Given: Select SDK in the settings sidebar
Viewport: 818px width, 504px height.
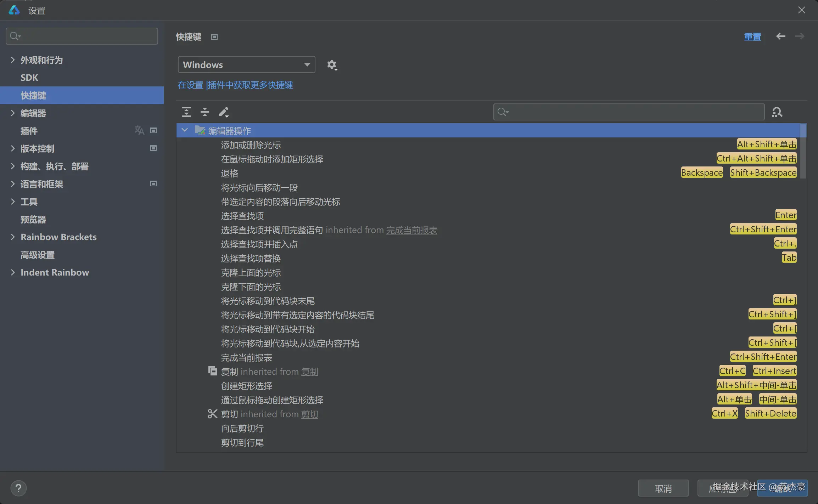Looking at the screenshot, I should [x=29, y=78].
